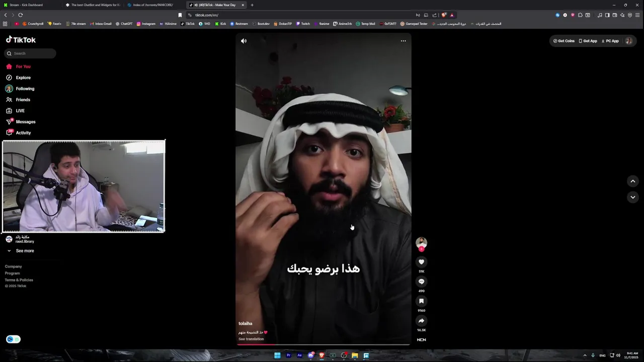Viewport: 644px width, 362px height.
Task: Show hidden system tray icons
Action: tap(585, 355)
